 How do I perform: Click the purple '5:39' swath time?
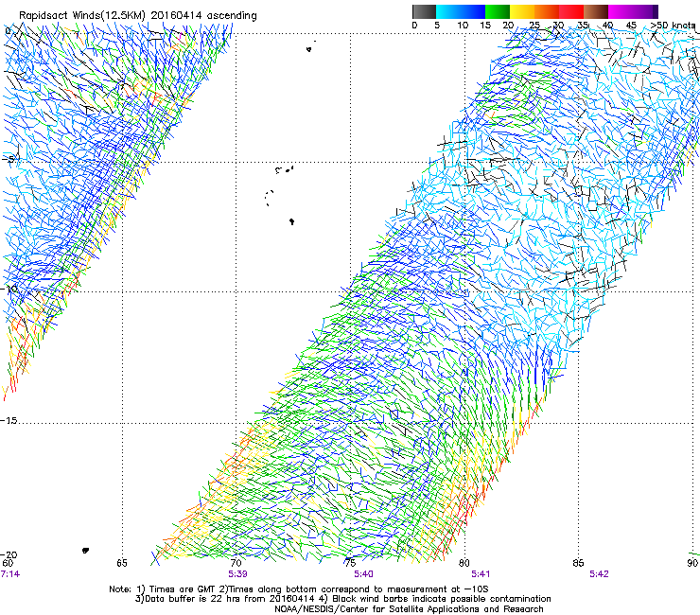coord(237,574)
